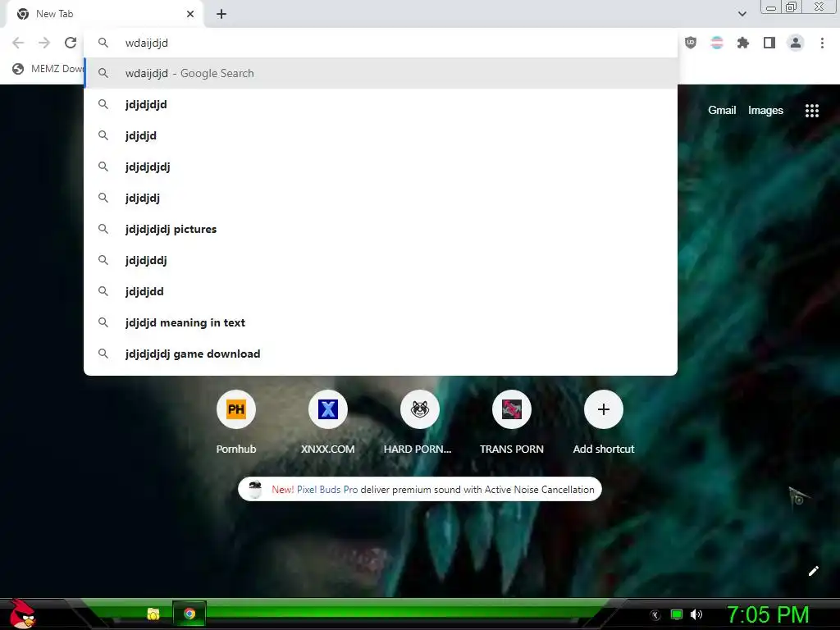Open the file manager taskbar icon
The width and height of the screenshot is (840, 630).
point(153,614)
